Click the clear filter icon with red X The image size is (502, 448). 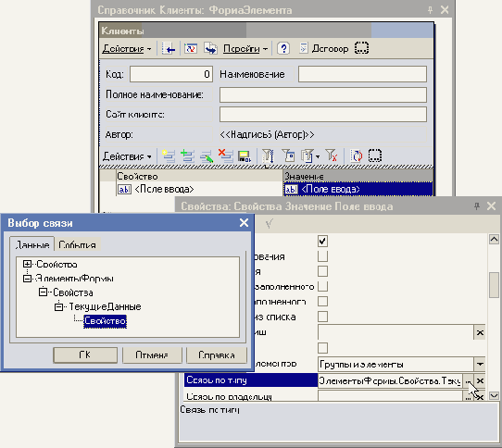332,156
